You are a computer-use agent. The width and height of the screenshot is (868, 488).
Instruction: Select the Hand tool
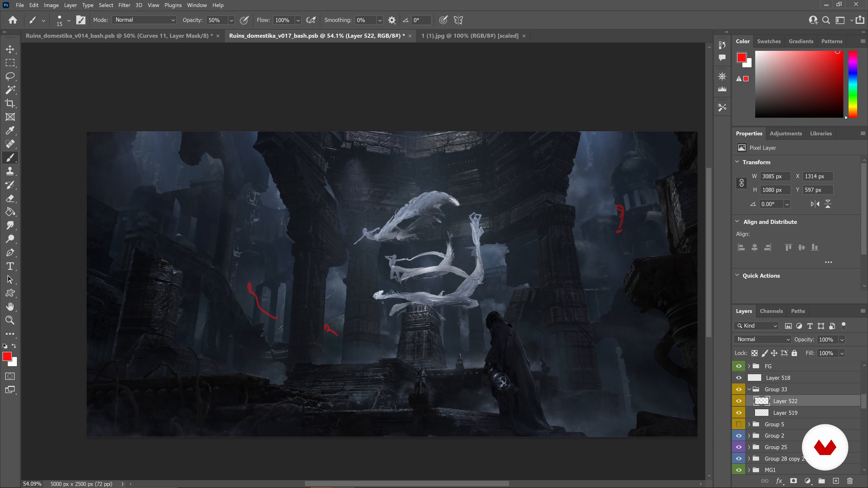(10, 307)
